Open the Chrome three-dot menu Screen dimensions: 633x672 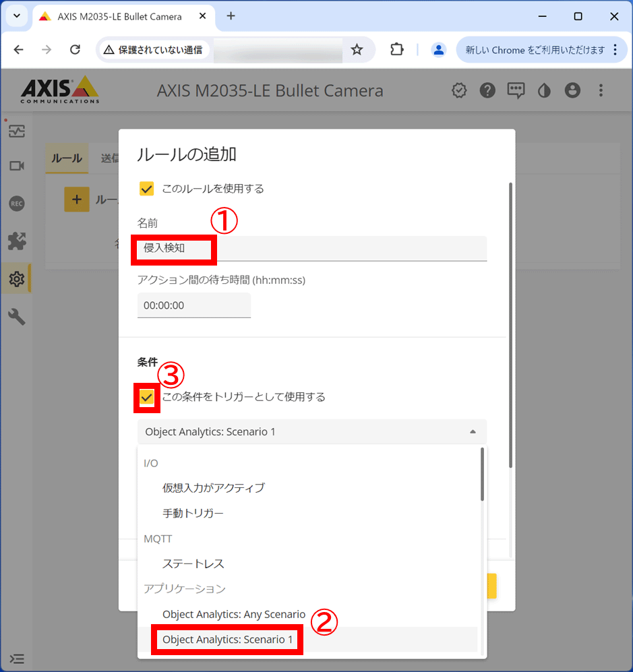(x=615, y=50)
